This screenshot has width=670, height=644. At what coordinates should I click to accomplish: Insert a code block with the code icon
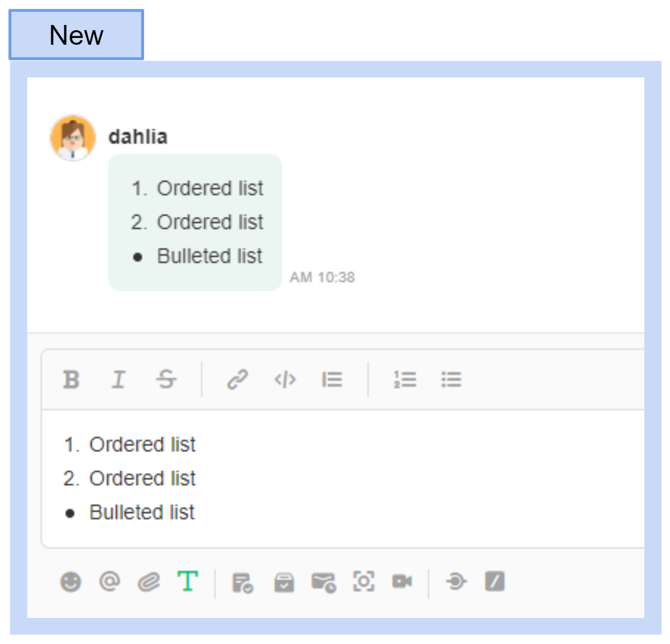[285, 380]
